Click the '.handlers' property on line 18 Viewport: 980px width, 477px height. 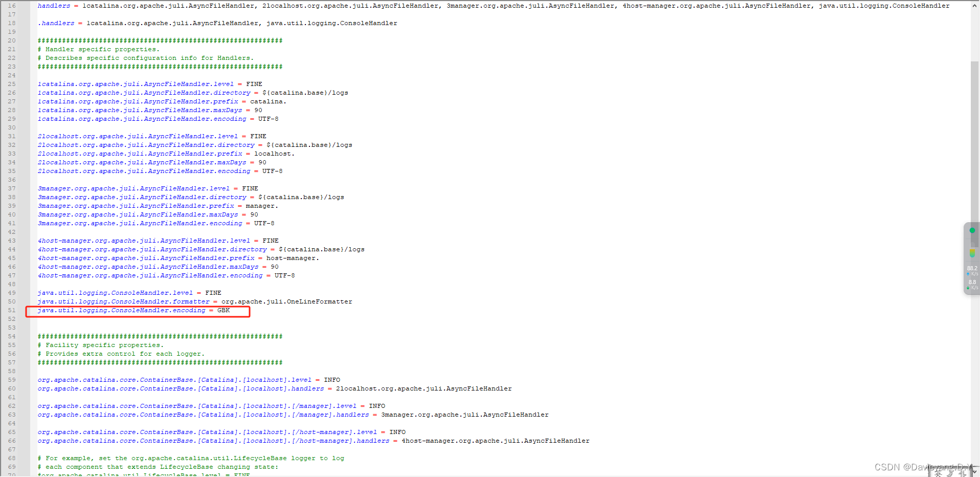click(x=56, y=23)
